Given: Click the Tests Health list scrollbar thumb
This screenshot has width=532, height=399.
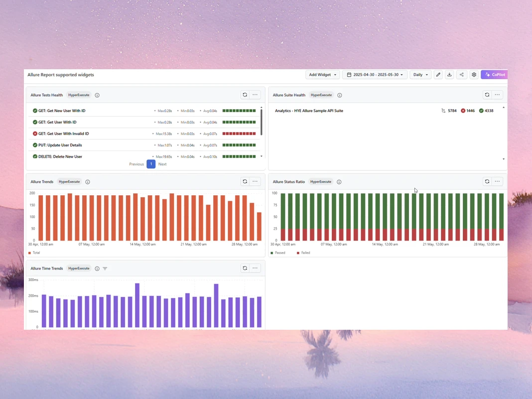Looking at the screenshot, I should pos(261,122).
